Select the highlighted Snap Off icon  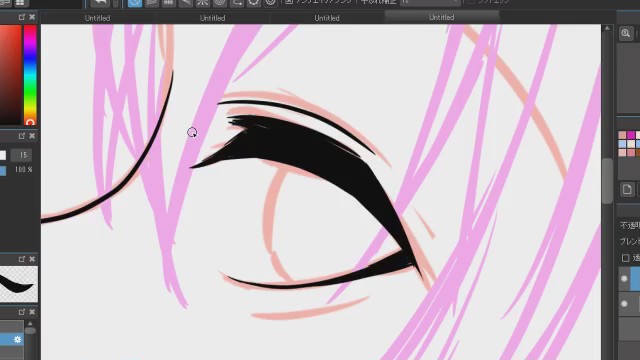[135, 2]
